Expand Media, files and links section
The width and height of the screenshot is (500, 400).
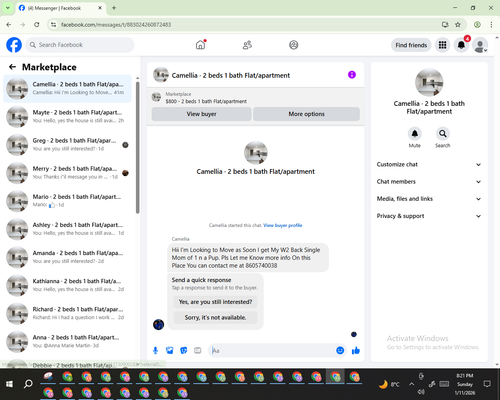coord(429,199)
